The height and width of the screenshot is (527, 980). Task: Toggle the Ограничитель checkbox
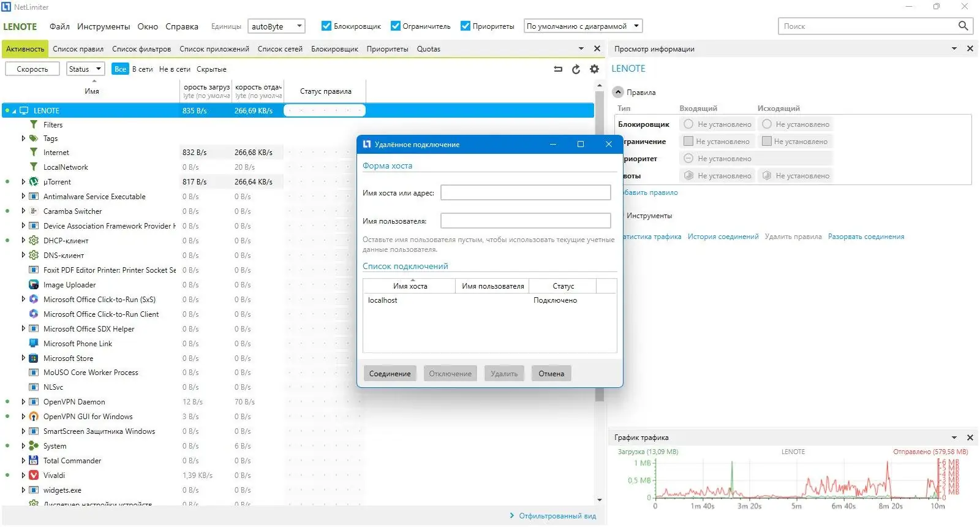coord(396,26)
